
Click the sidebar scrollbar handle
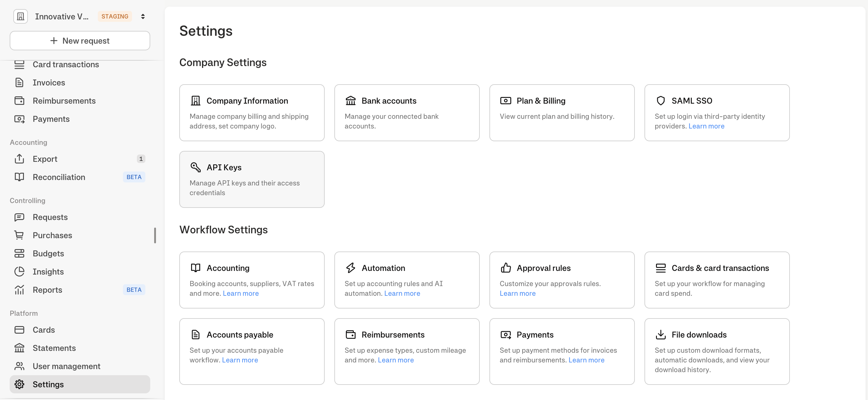155,236
